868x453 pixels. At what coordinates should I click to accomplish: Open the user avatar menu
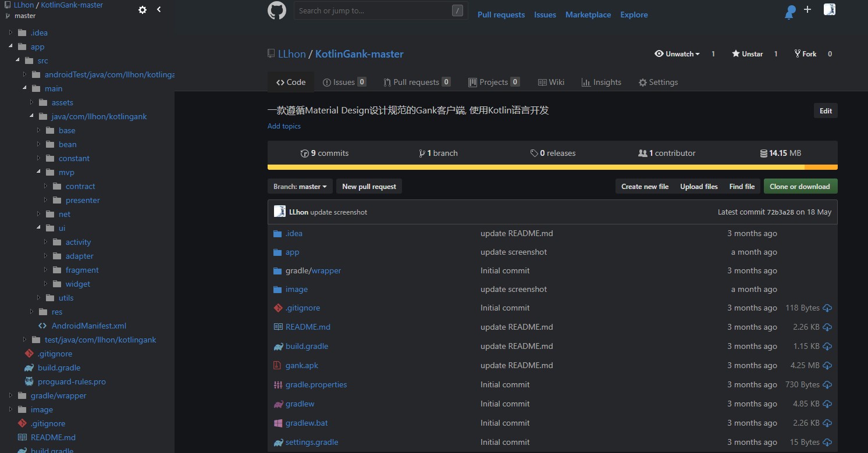(x=830, y=9)
